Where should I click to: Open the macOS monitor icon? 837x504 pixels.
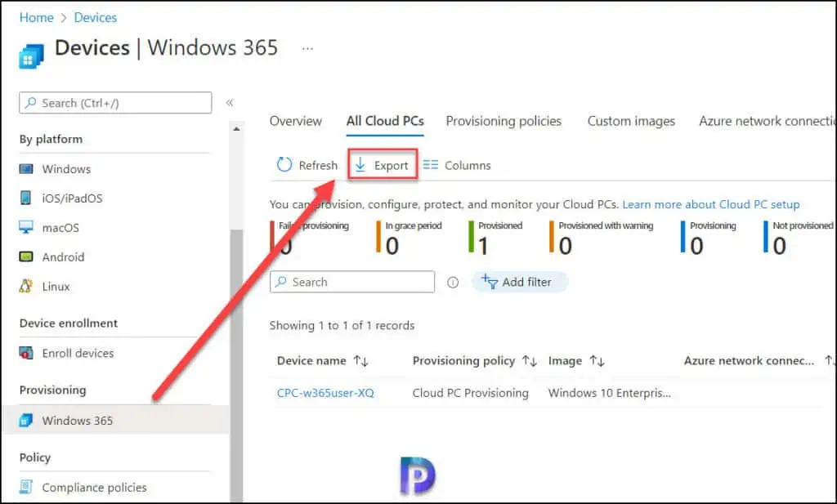pyautogui.click(x=25, y=227)
